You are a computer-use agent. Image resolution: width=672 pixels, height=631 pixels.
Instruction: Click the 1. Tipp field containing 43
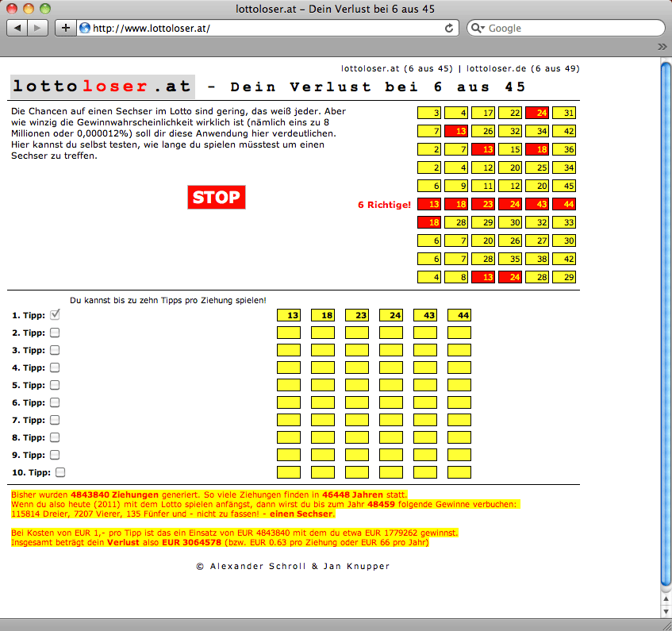click(x=425, y=315)
